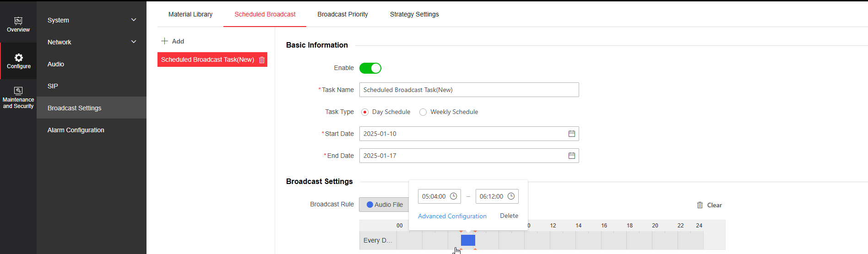Image resolution: width=868 pixels, height=254 pixels.
Task: Click Delete in the time popup
Action: [x=509, y=216]
